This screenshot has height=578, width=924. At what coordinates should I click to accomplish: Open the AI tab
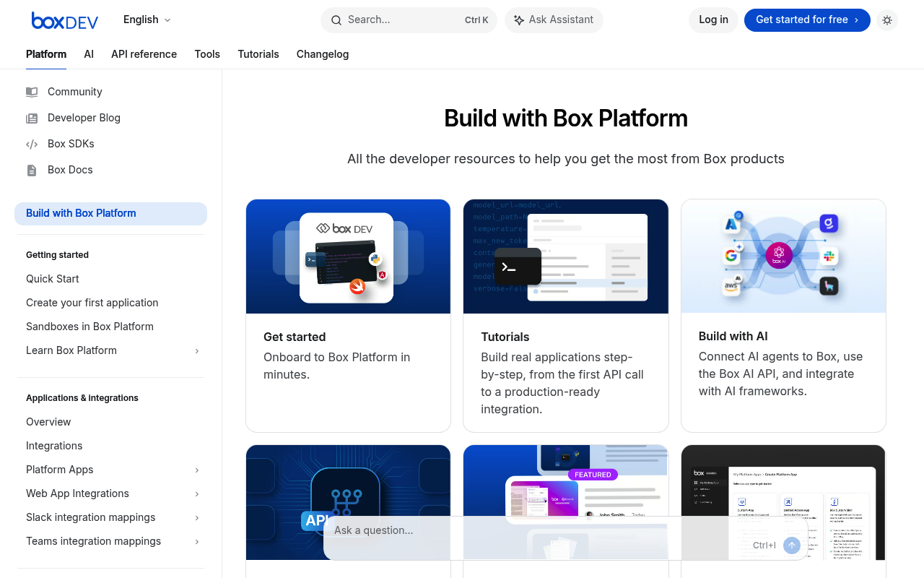pyautogui.click(x=89, y=54)
